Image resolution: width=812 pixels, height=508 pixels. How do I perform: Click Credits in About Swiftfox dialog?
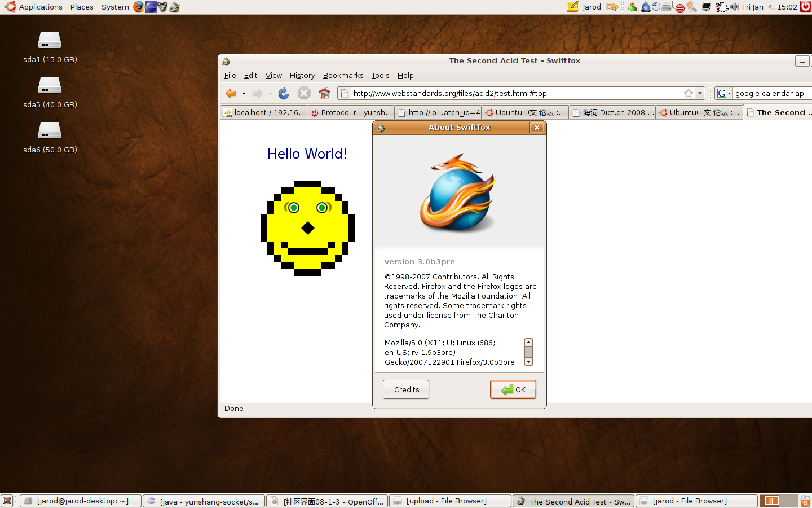tap(406, 389)
